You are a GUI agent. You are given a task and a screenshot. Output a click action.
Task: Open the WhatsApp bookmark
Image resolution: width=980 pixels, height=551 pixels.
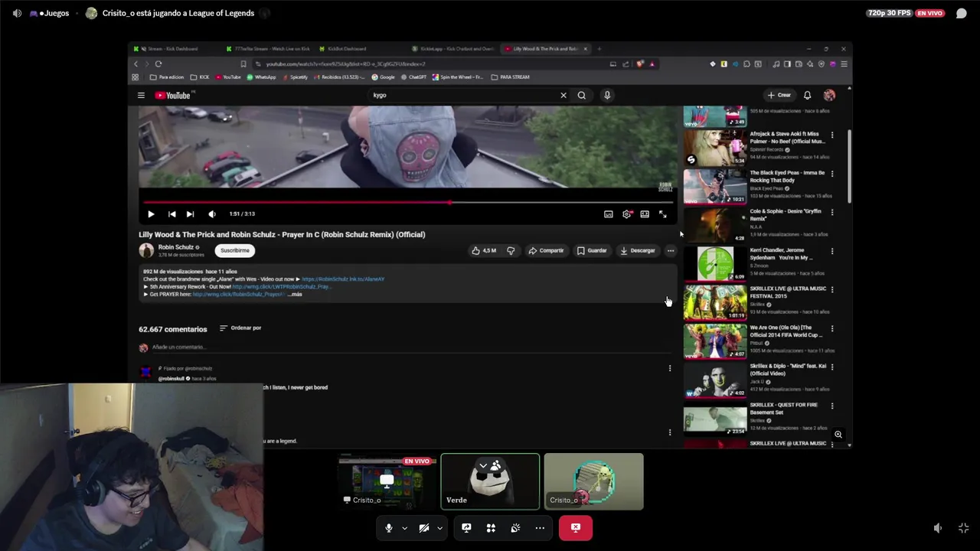tap(262, 77)
